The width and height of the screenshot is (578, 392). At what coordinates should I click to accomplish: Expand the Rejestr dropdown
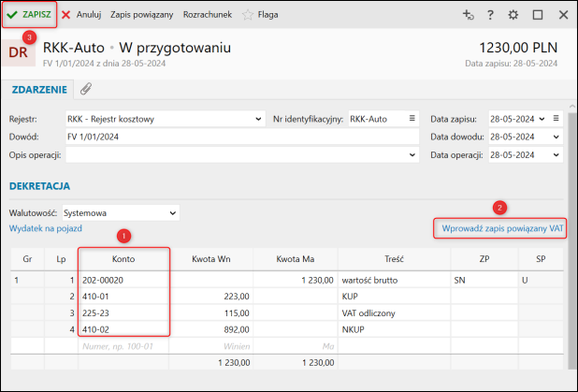coord(258,119)
